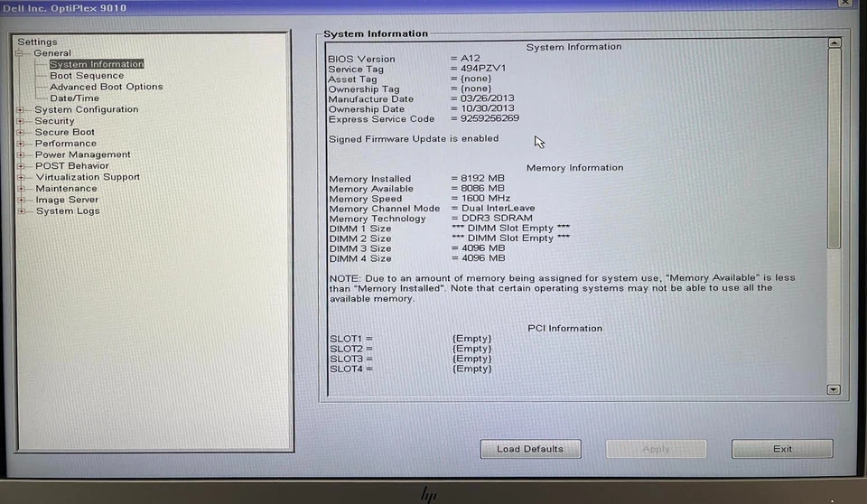
Task: Click the SLOT1 label
Action: point(346,339)
